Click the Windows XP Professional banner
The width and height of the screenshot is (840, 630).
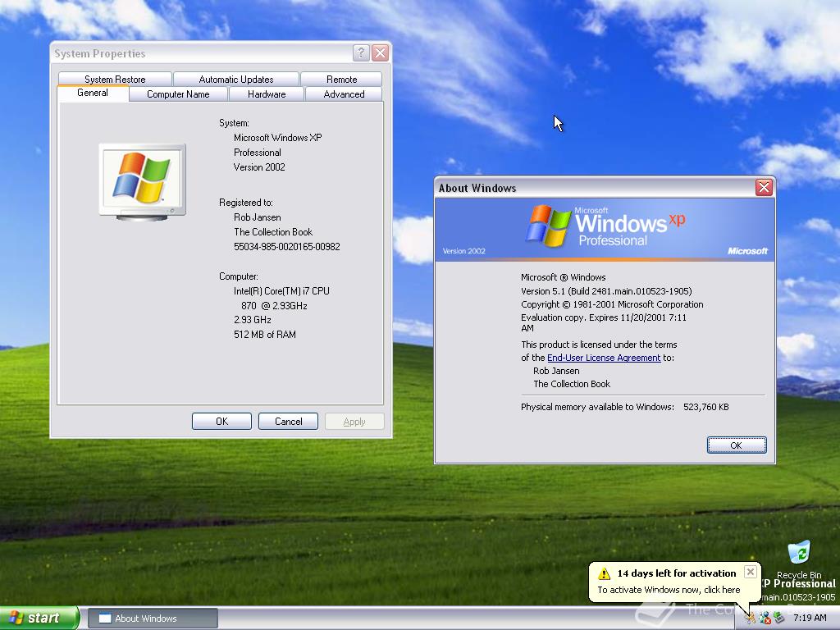coord(605,230)
